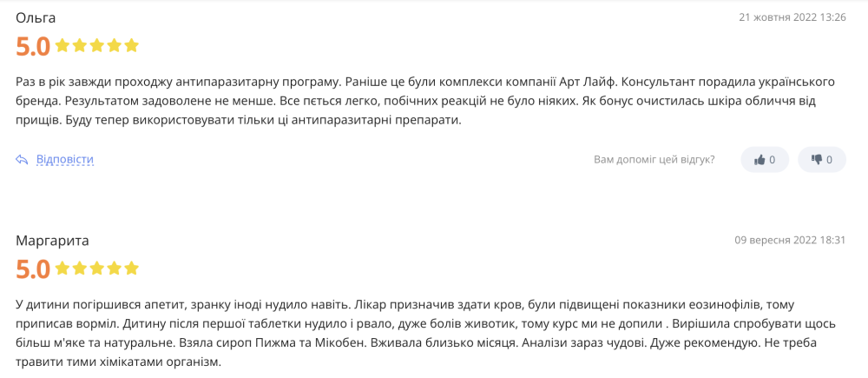Like Ольга's review with thumbs up

(765, 160)
